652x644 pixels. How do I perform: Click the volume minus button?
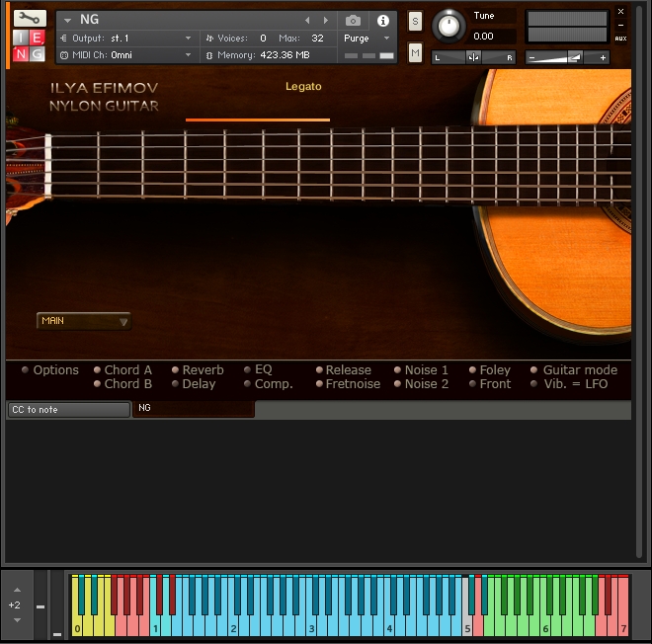(531, 58)
